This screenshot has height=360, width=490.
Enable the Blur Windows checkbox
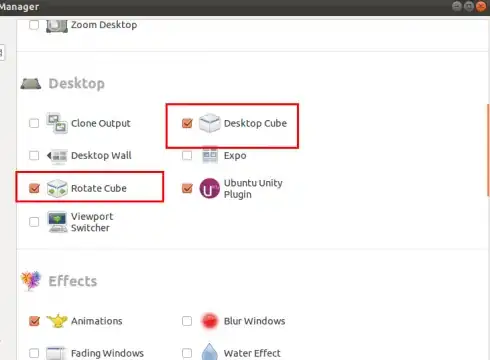coord(187,321)
